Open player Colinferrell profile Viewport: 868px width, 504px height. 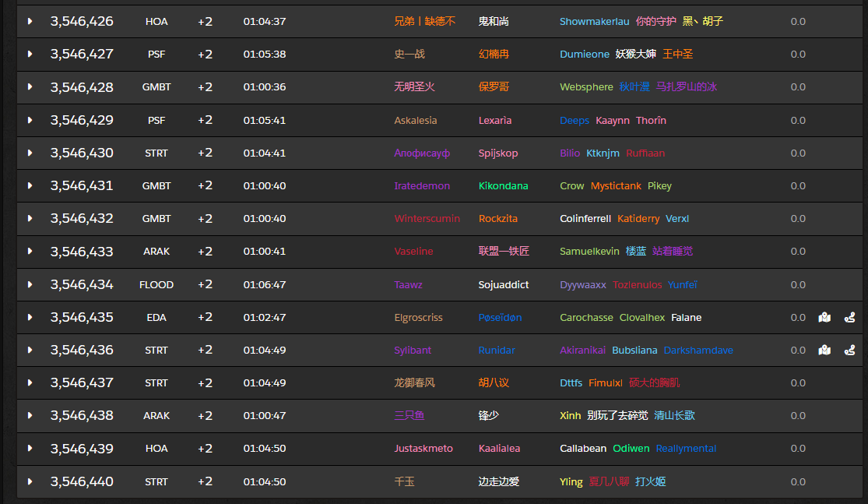coord(585,218)
